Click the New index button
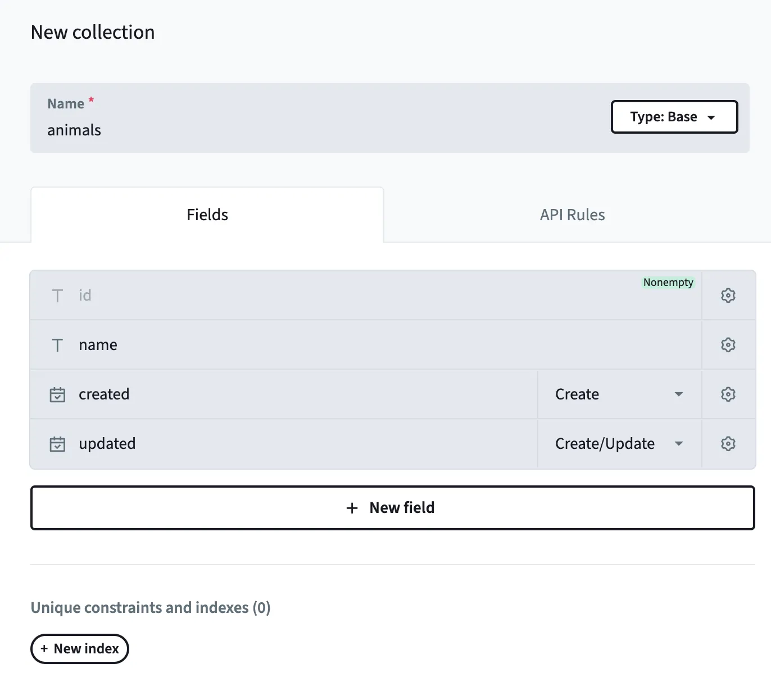The height and width of the screenshot is (700, 771). coord(80,649)
